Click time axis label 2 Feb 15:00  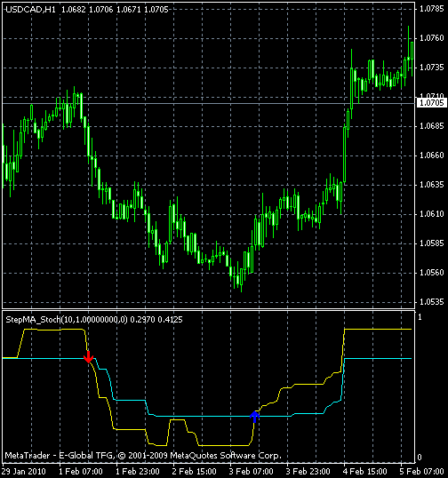195,471
